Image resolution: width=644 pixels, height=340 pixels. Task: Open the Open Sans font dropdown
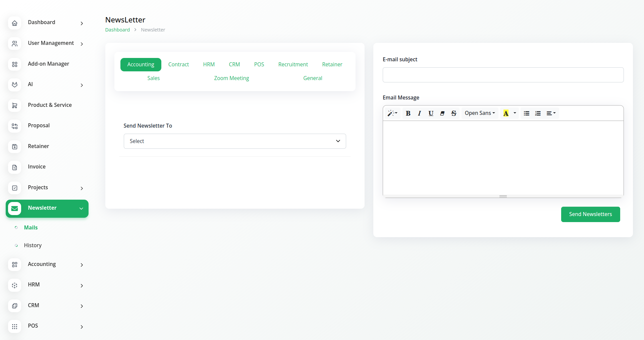(480, 113)
